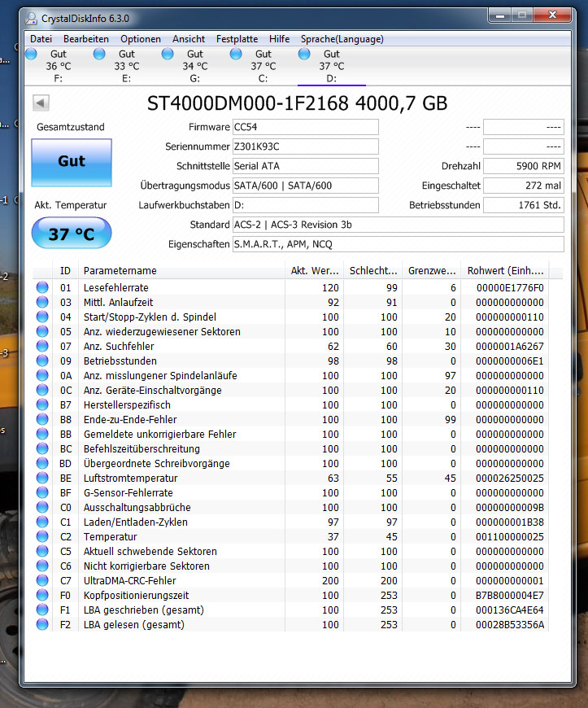This screenshot has width=588, height=708.
Task: Select raw value 00000E1776F0
Action: point(510,287)
